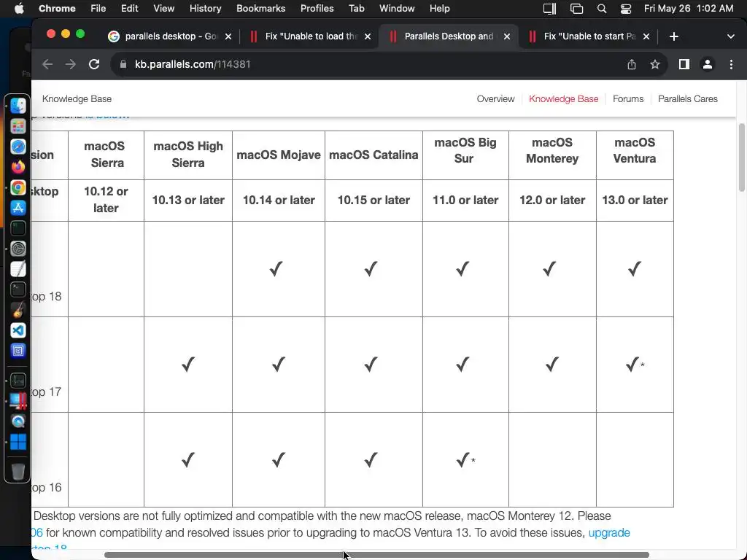Open App Store from the Dock
The image size is (747, 560).
tap(18, 208)
